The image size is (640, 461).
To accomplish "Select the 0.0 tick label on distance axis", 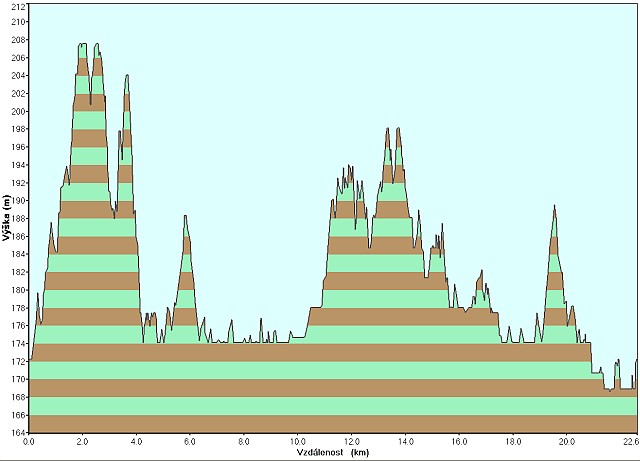I will tap(29, 441).
